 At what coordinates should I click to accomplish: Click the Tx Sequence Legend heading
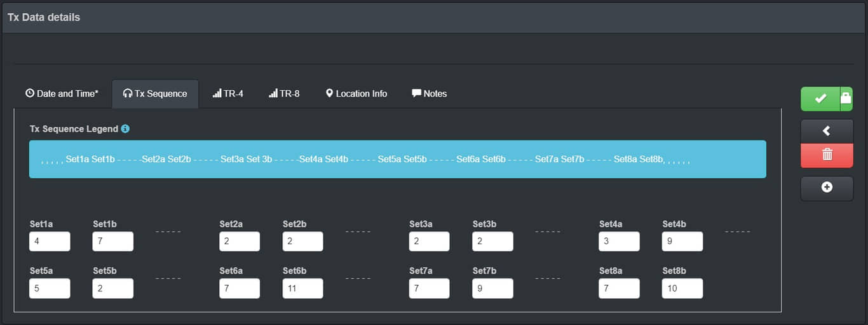pos(74,128)
